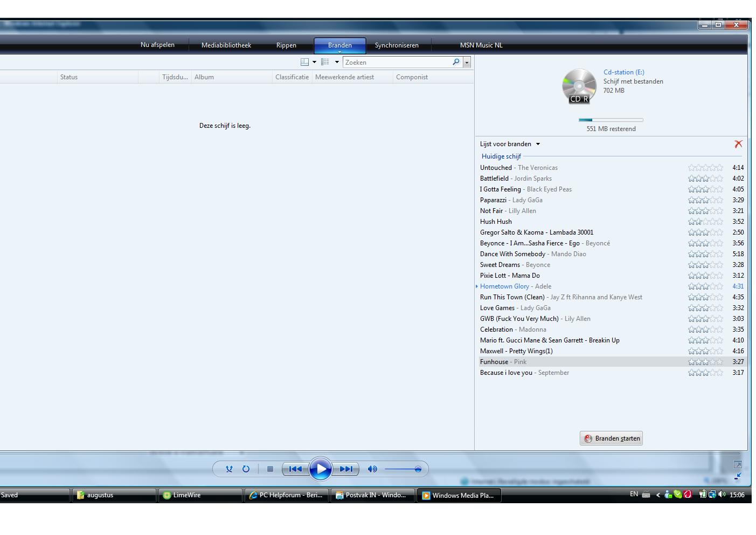
Task: Start playback with the Play button
Action: point(321,469)
